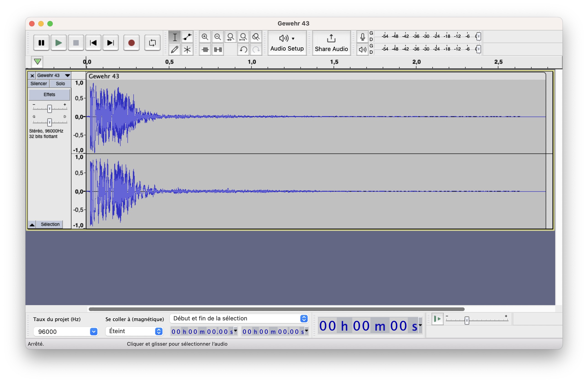
Task: Activate the Multi-tool
Action: point(187,49)
